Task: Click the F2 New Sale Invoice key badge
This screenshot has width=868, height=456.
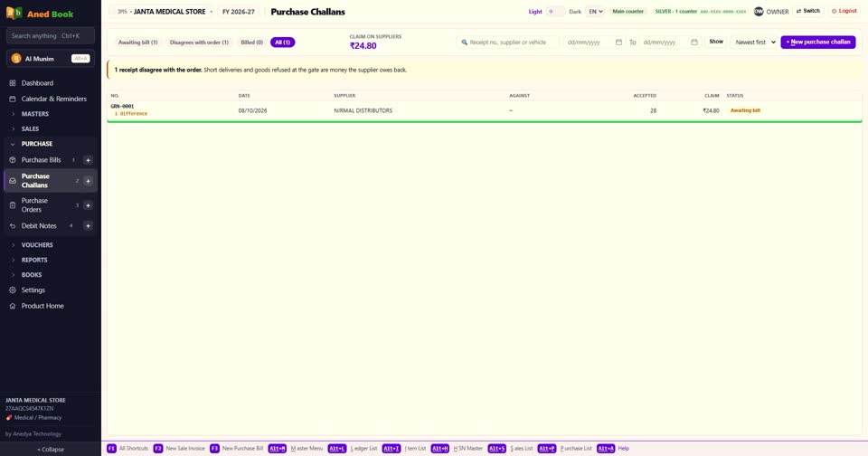Action: pyautogui.click(x=157, y=448)
